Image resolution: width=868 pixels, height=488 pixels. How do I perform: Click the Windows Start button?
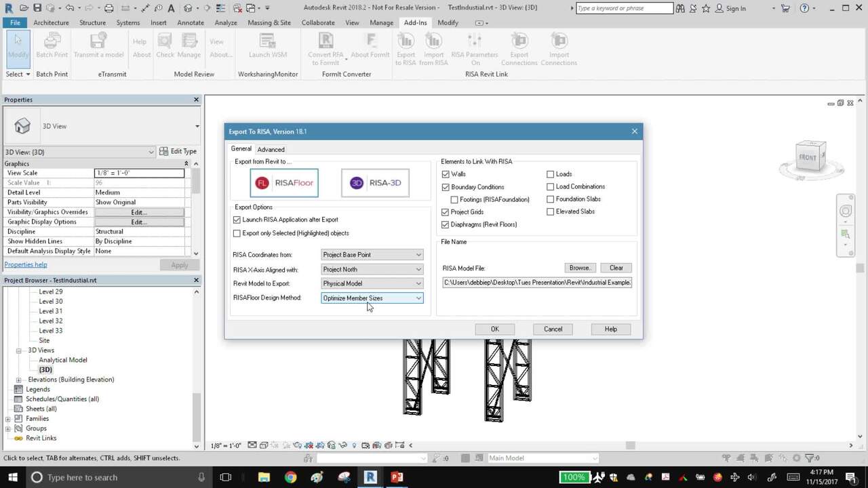coord(12,477)
